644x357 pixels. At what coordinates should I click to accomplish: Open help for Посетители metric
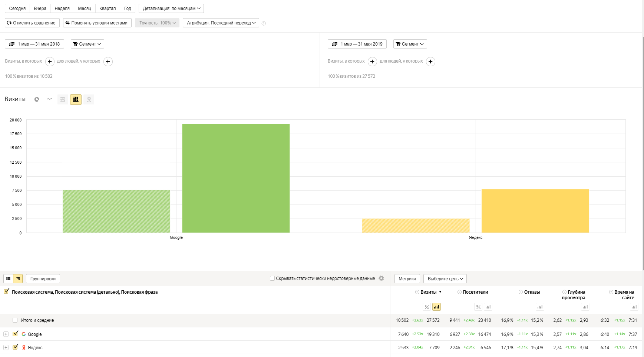pos(459,292)
